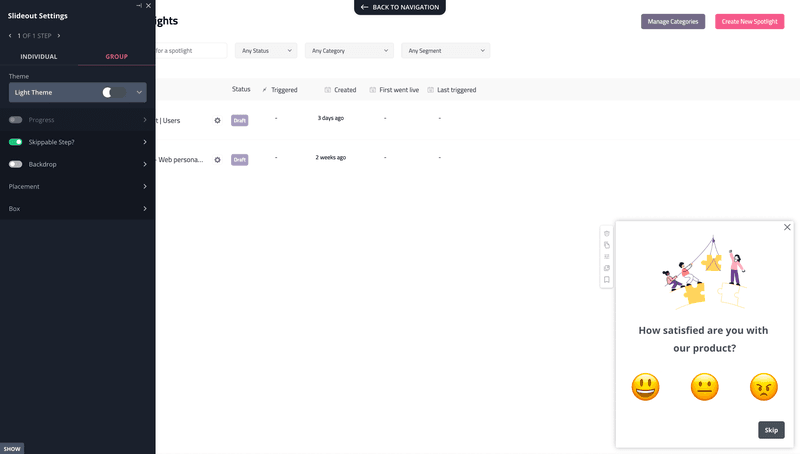Pin the Slideout Settings panel
The width and height of the screenshot is (800, 454).
click(x=138, y=6)
